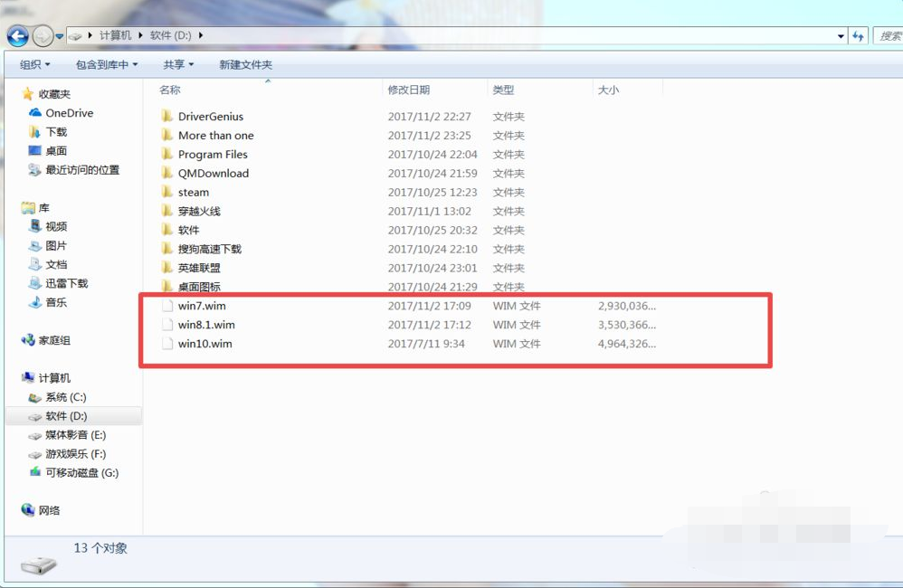Click 计算机 segment in address path

coord(115,35)
